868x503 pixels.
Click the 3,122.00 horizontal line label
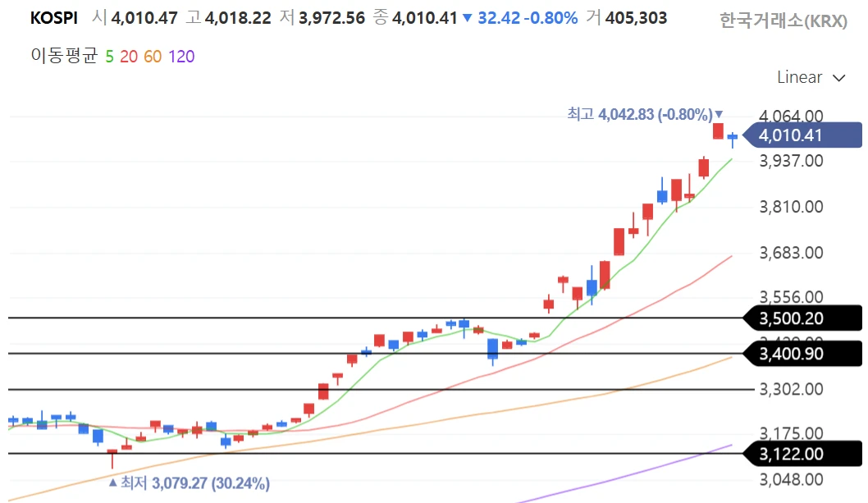click(791, 454)
